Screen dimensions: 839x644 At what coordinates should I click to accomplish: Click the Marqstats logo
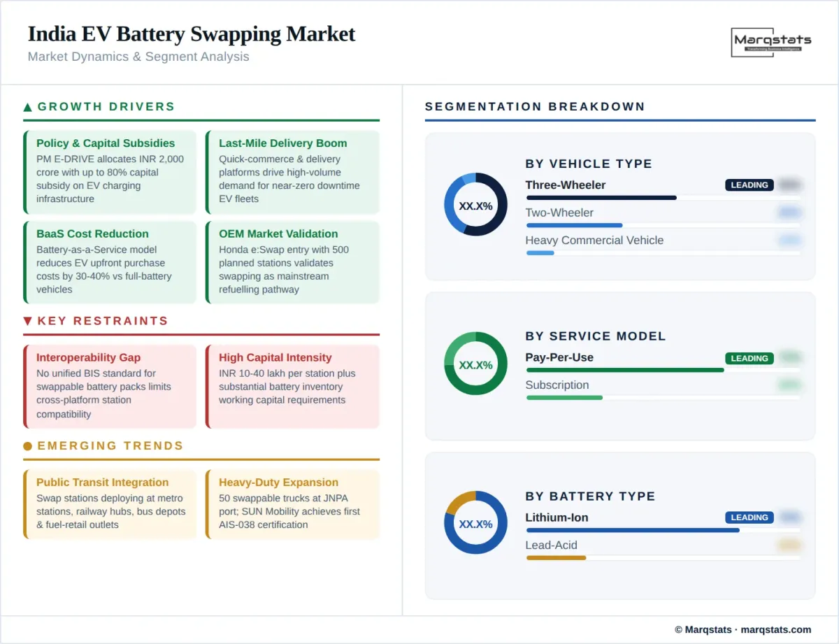[x=772, y=42]
